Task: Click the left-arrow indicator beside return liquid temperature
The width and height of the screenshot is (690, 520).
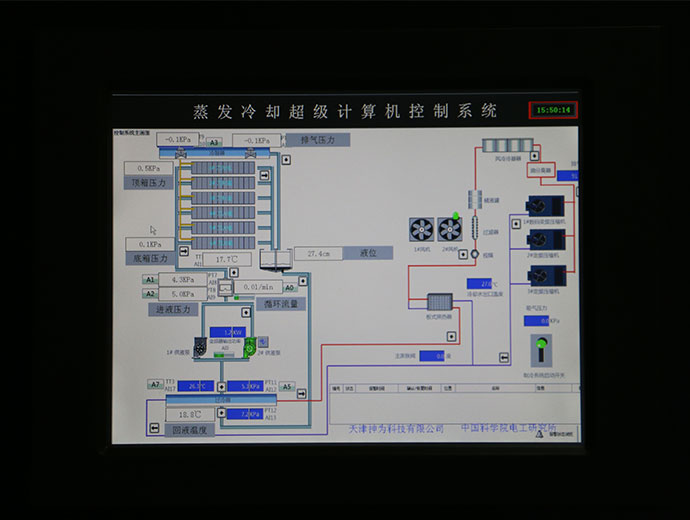Action: [x=155, y=428]
